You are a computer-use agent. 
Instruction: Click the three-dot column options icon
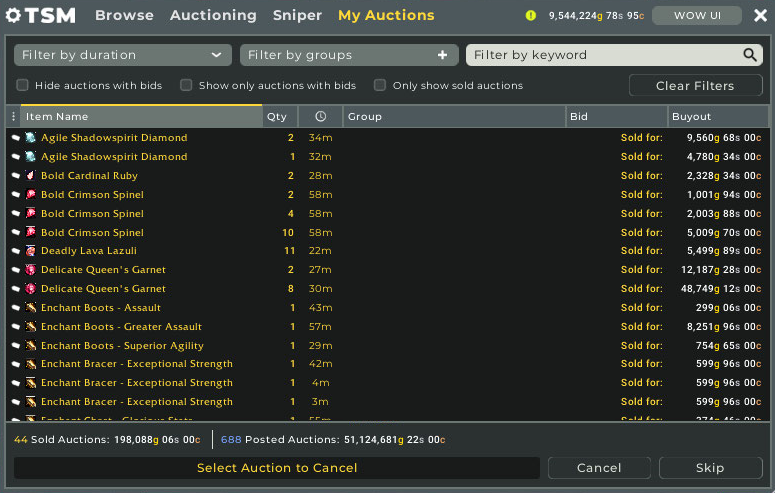click(x=13, y=117)
